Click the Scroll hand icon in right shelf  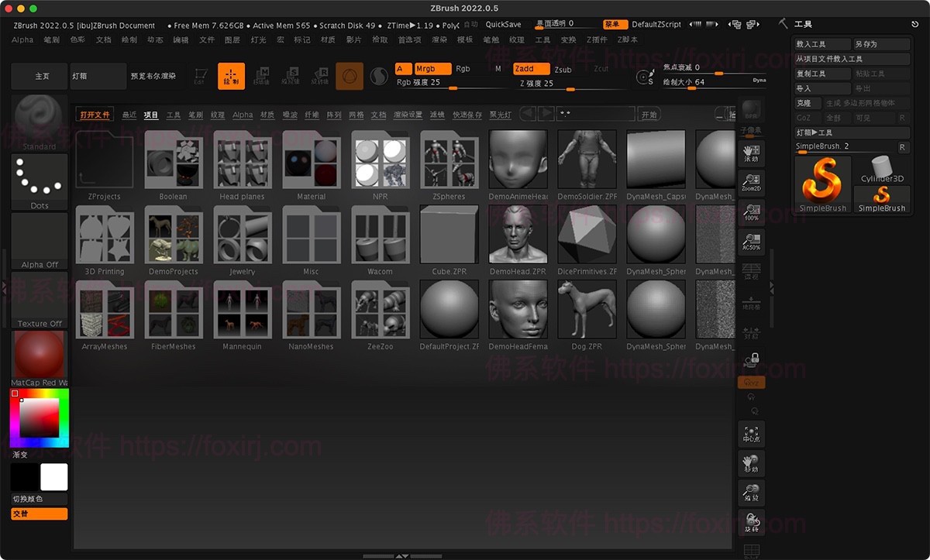click(751, 153)
